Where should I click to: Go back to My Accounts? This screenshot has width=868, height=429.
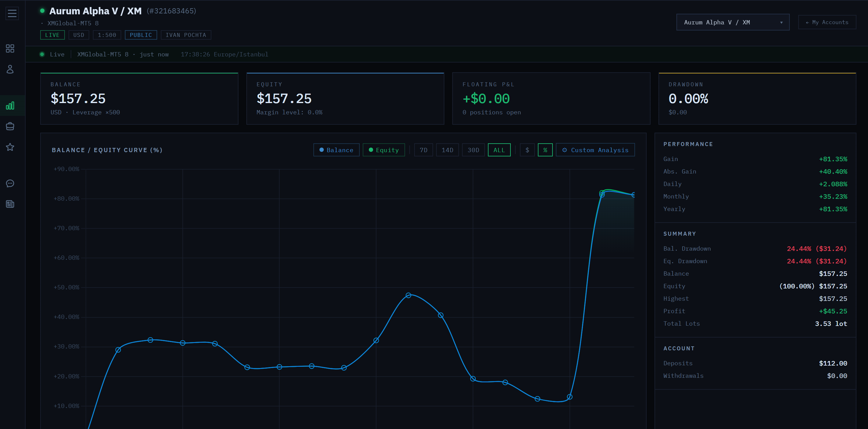pyautogui.click(x=827, y=22)
